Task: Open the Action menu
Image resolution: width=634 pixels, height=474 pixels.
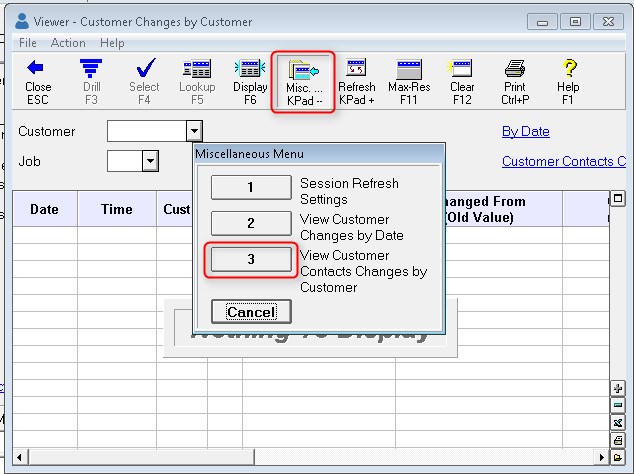Action: coord(68,43)
